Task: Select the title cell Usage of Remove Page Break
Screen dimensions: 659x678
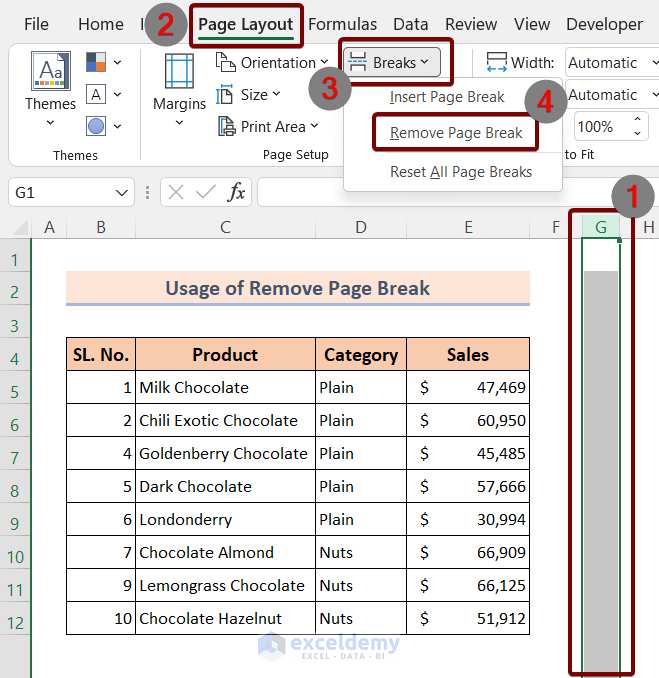Action: [x=298, y=288]
